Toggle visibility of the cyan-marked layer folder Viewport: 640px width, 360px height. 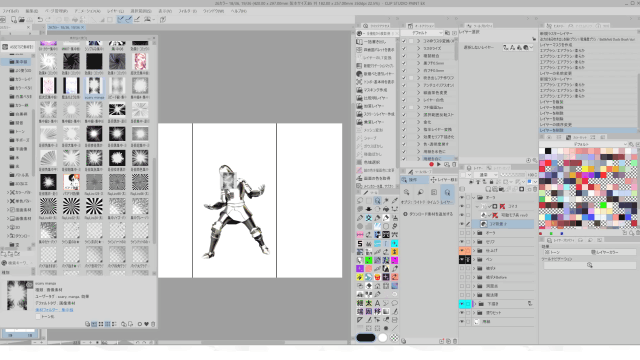462,304
